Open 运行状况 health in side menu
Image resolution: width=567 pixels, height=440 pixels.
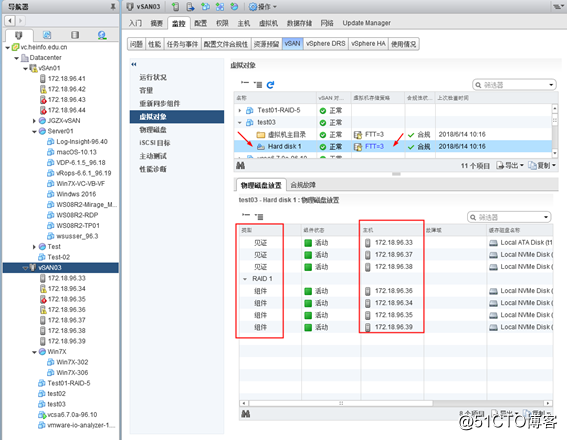click(x=153, y=77)
